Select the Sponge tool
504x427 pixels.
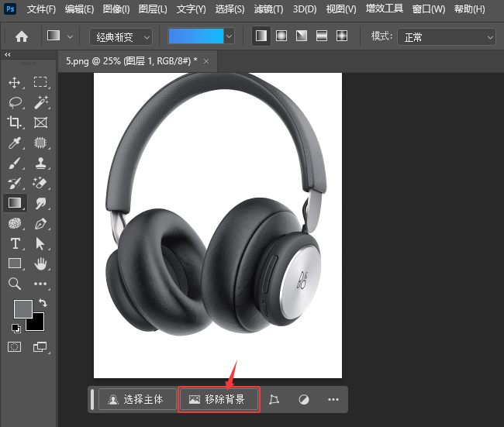[15, 223]
